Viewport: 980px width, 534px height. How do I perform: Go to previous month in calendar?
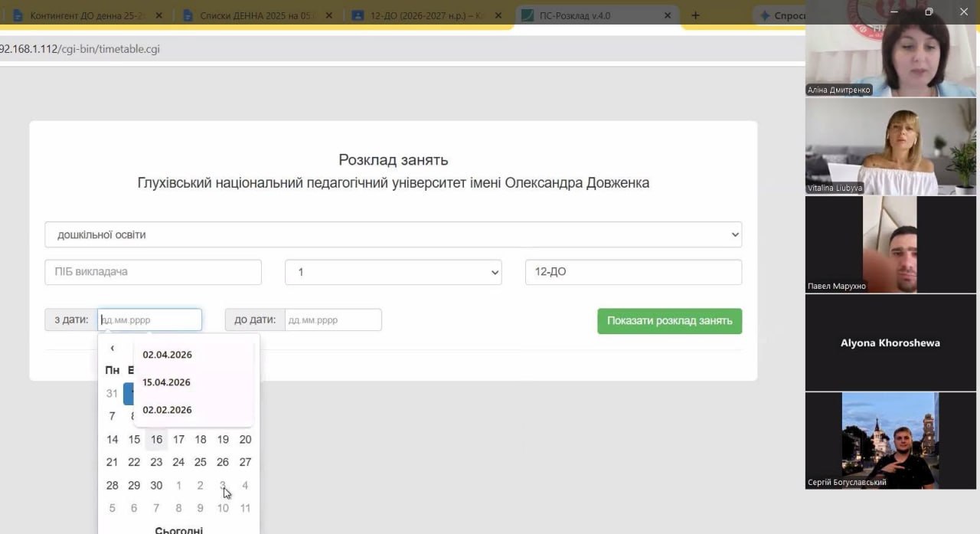(x=113, y=348)
